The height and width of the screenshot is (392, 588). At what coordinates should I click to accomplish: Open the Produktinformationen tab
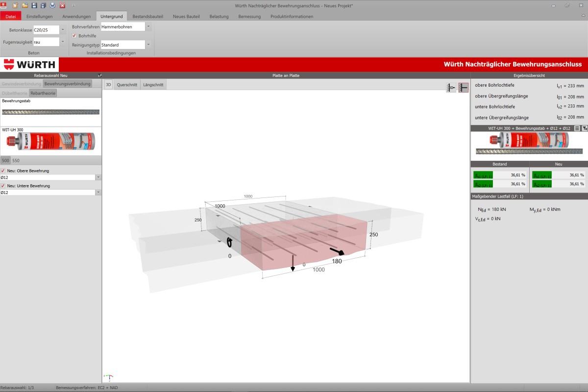coord(292,16)
